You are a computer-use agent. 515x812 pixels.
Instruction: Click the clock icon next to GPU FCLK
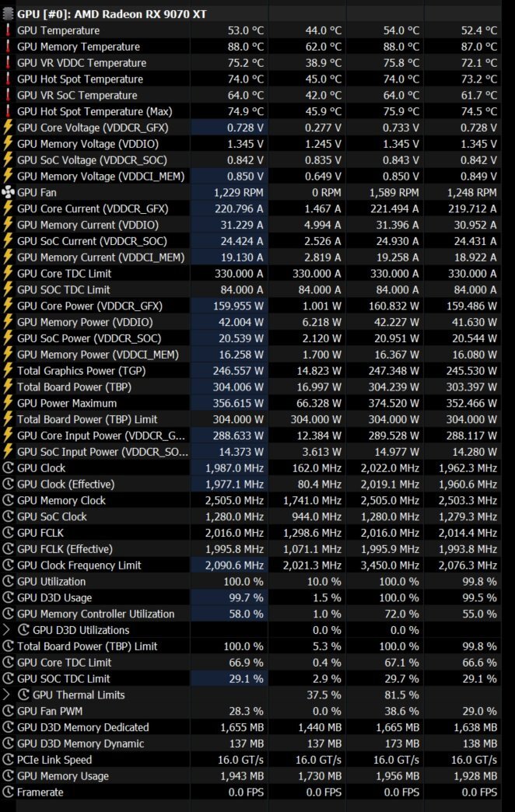(8, 533)
